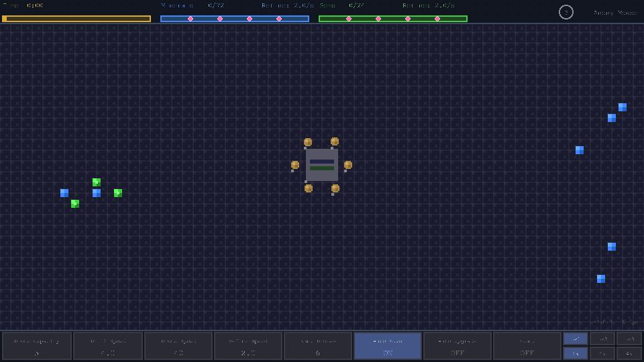Click the second pink marker on green gems bar
The image size is (644, 362).
pyautogui.click(x=378, y=19)
